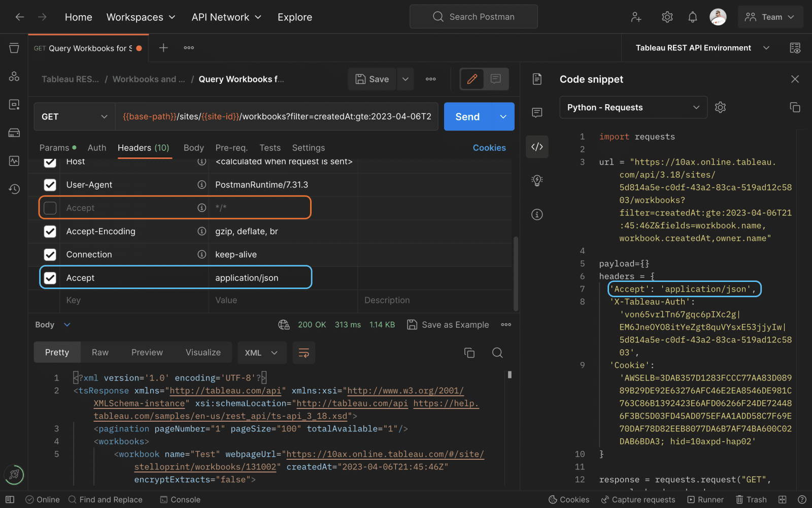Click the Send button
Image resolution: width=812 pixels, height=508 pixels.
[467, 116]
